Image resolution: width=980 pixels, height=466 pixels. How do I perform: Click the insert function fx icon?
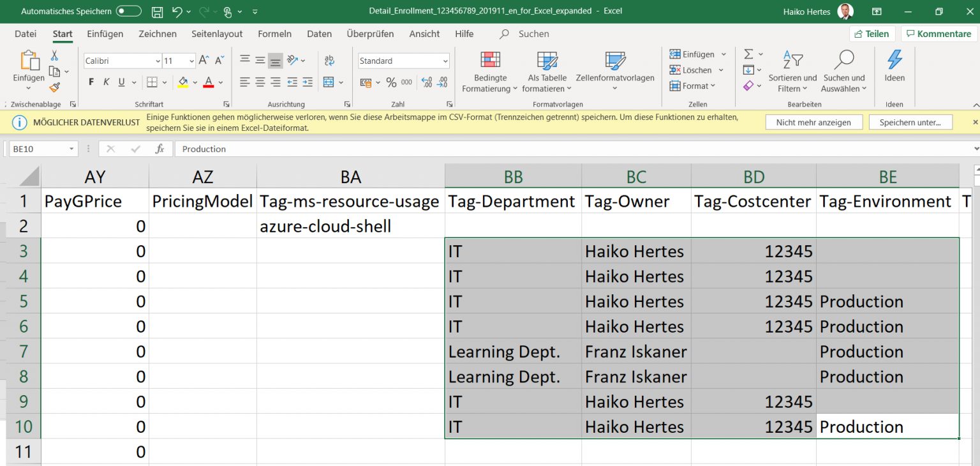(160, 149)
